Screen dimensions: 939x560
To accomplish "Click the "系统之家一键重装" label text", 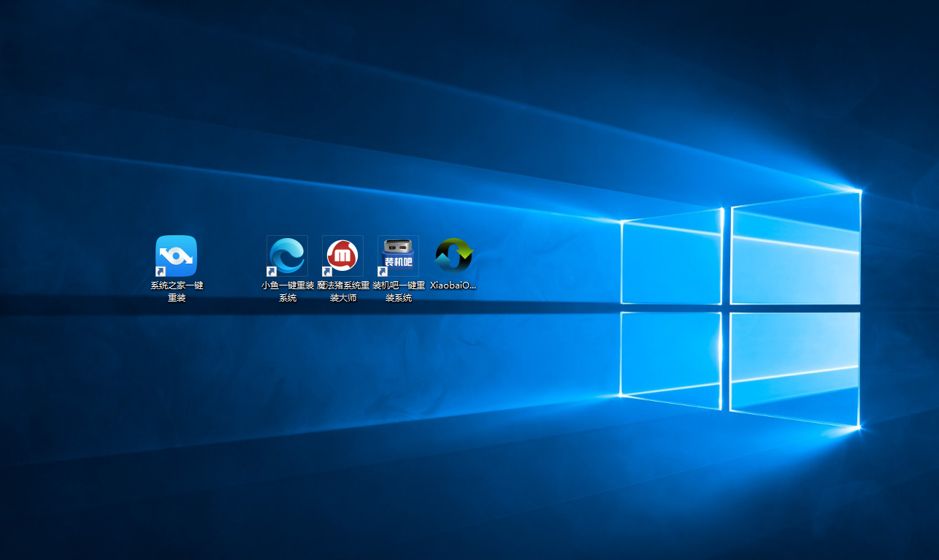I will 177,291.
